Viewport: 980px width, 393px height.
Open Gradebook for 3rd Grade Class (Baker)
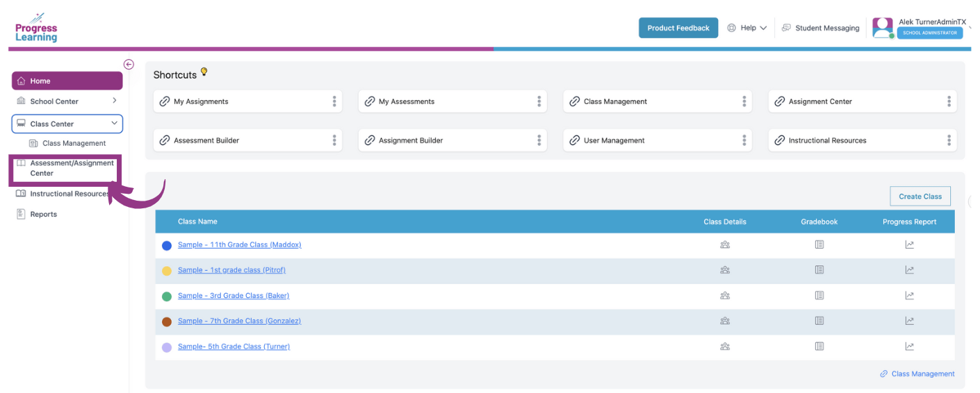pyautogui.click(x=819, y=295)
